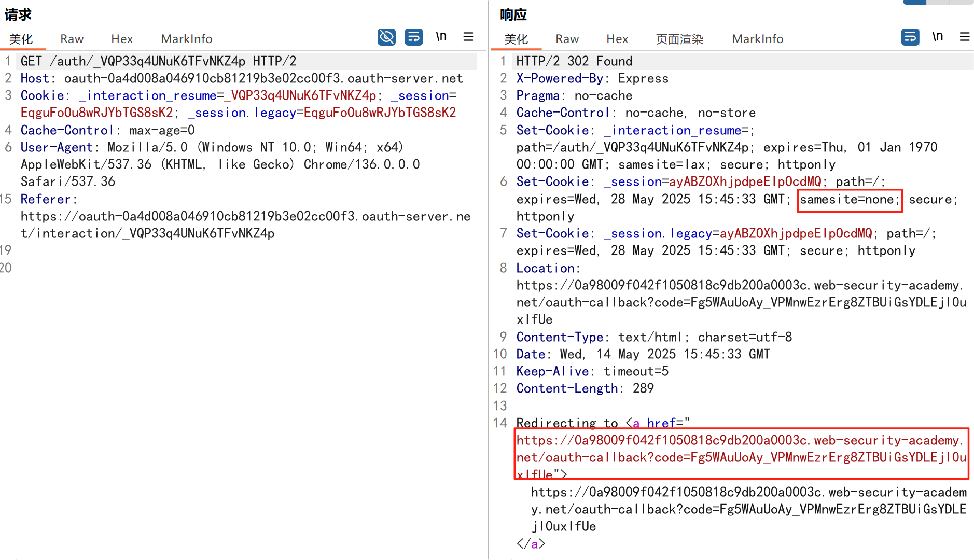Click the Host header name
Screen dimensions: 974x560
35,78
